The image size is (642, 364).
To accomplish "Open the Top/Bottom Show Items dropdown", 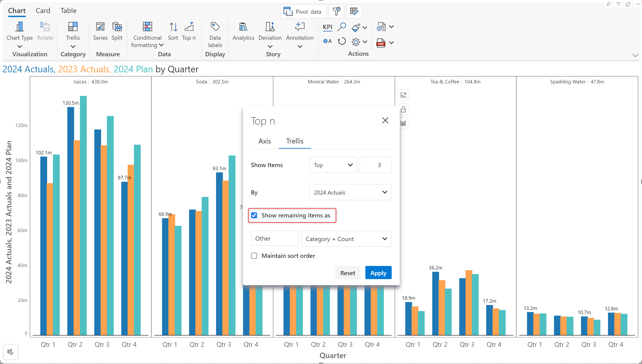I will click(333, 165).
